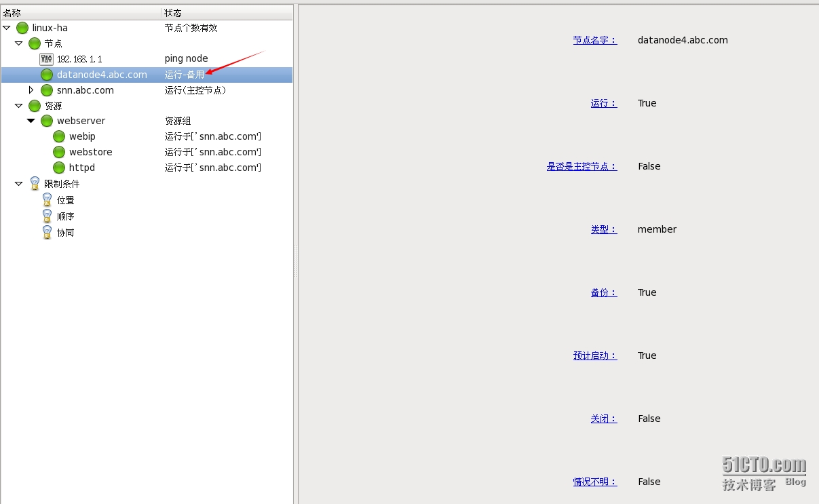The width and height of the screenshot is (819, 504).
Task: Click the green icon next to 节点
Action: 35,43
